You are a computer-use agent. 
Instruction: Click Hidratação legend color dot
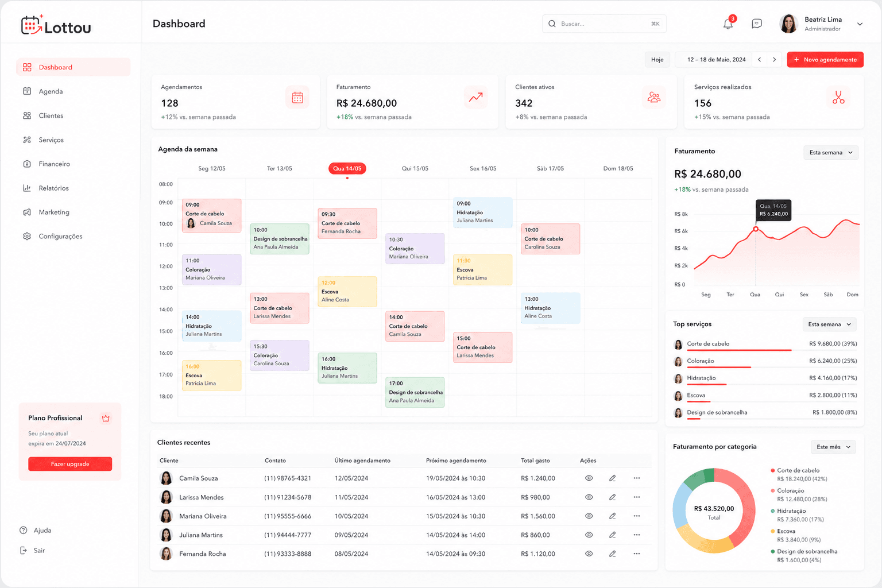(x=773, y=511)
